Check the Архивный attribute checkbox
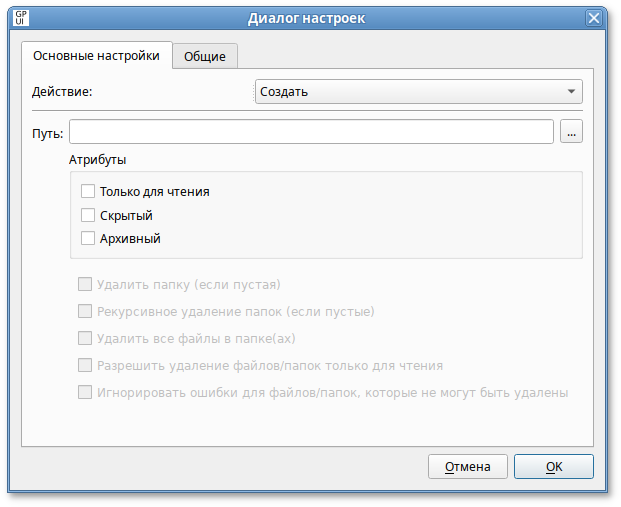This screenshot has width=621, height=507. [88, 239]
